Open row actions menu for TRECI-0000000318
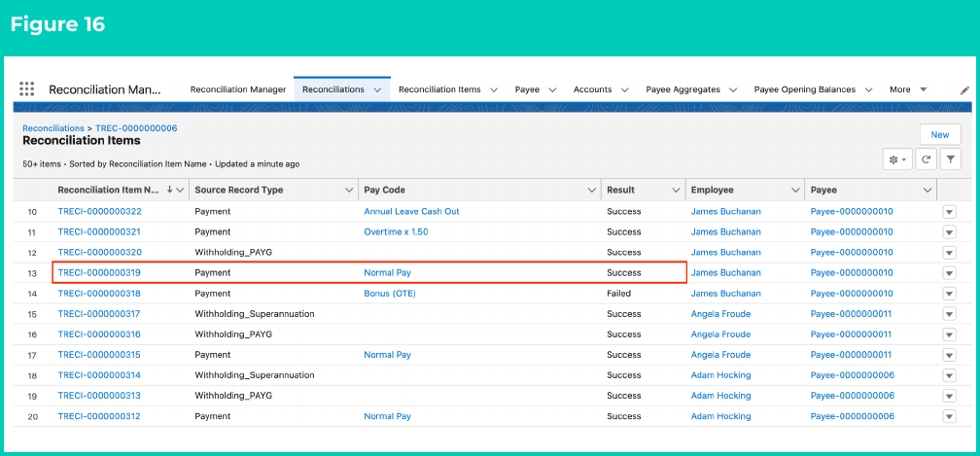980x456 pixels. click(x=949, y=294)
